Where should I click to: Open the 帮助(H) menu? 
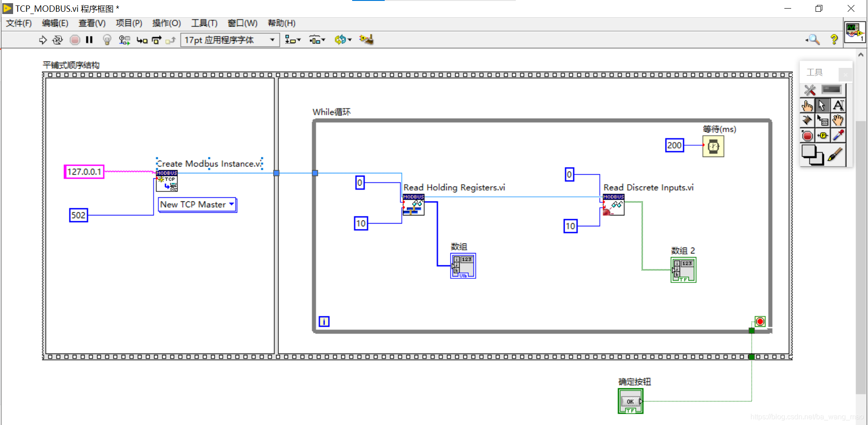[x=281, y=23]
